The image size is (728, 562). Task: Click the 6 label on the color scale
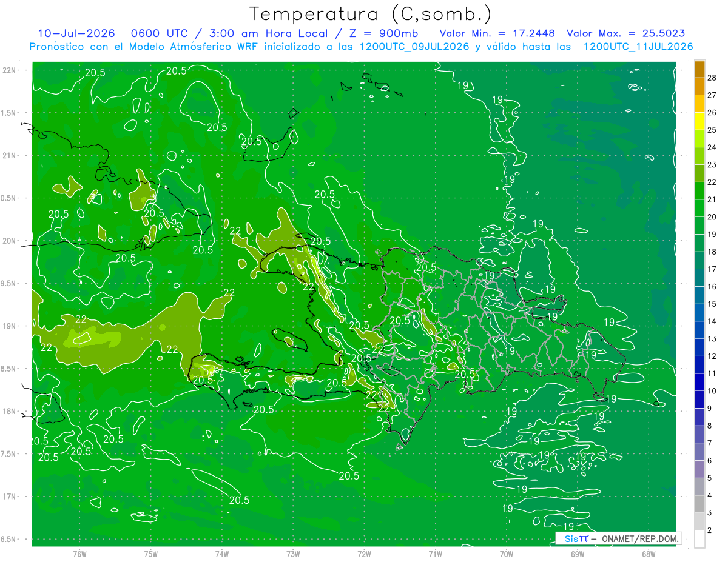click(709, 461)
